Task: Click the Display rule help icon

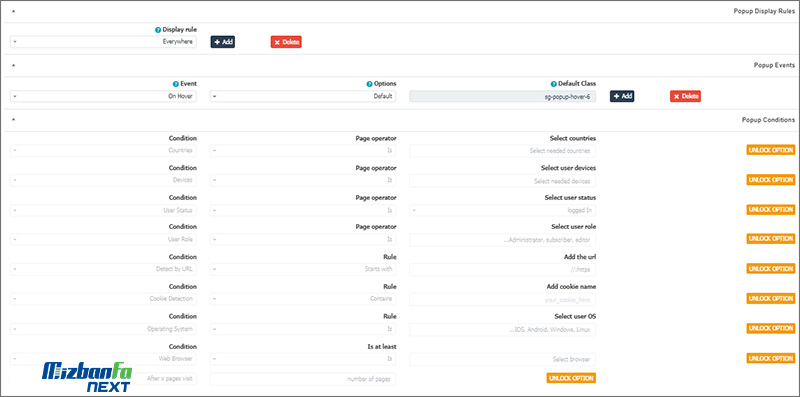Action: [x=158, y=30]
